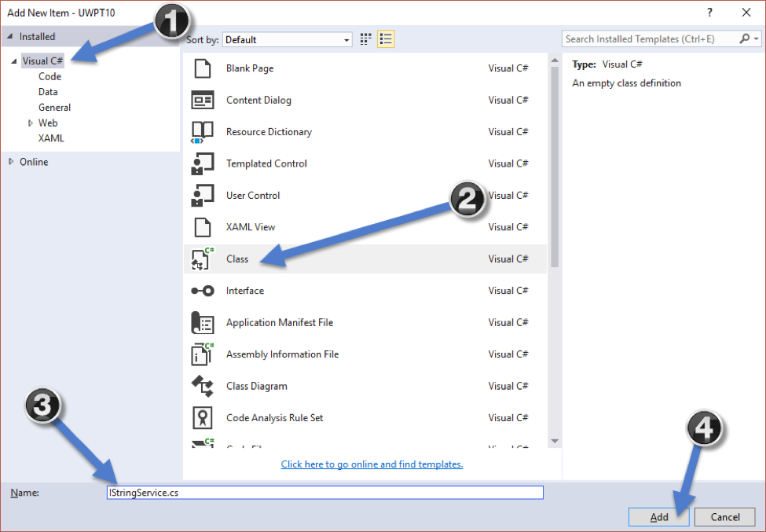This screenshot has width=766, height=532.
Task: Select the Interface template icon
Action: [x=202, y=291]
